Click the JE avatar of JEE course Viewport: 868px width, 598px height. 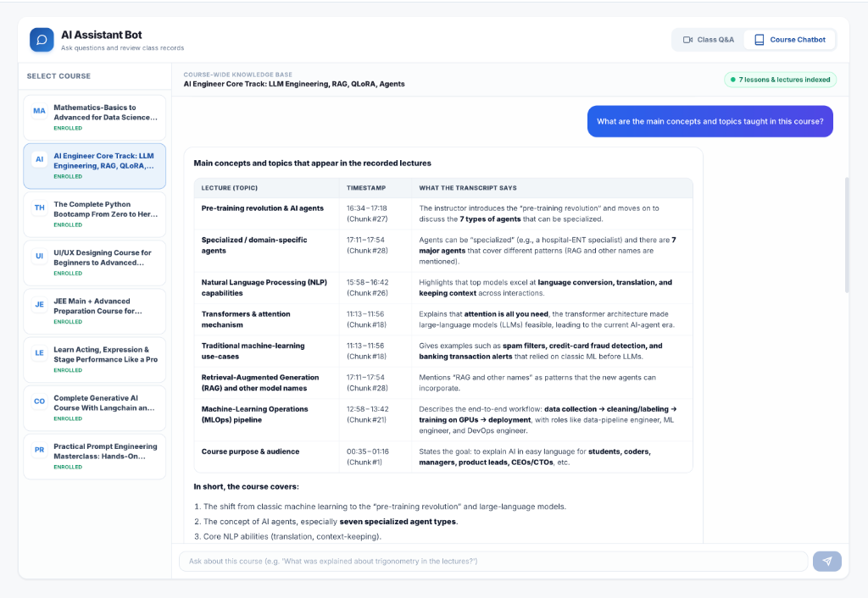coord(39,304)
